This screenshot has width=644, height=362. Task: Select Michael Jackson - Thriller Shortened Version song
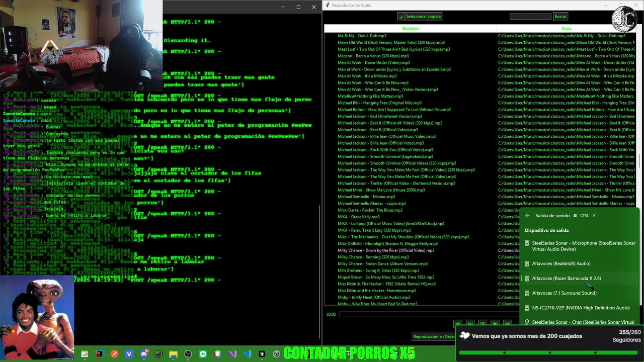pos(396,183)
